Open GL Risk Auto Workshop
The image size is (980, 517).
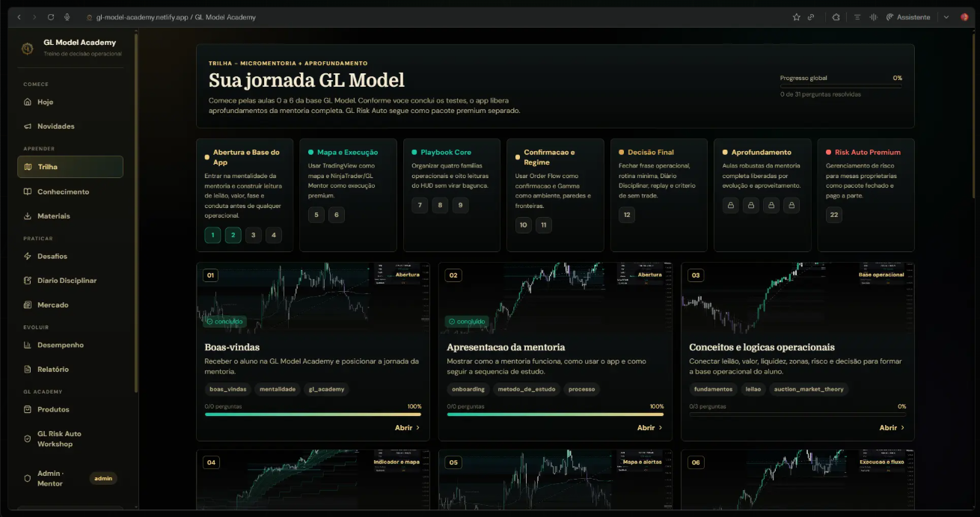tap(70, 439)
